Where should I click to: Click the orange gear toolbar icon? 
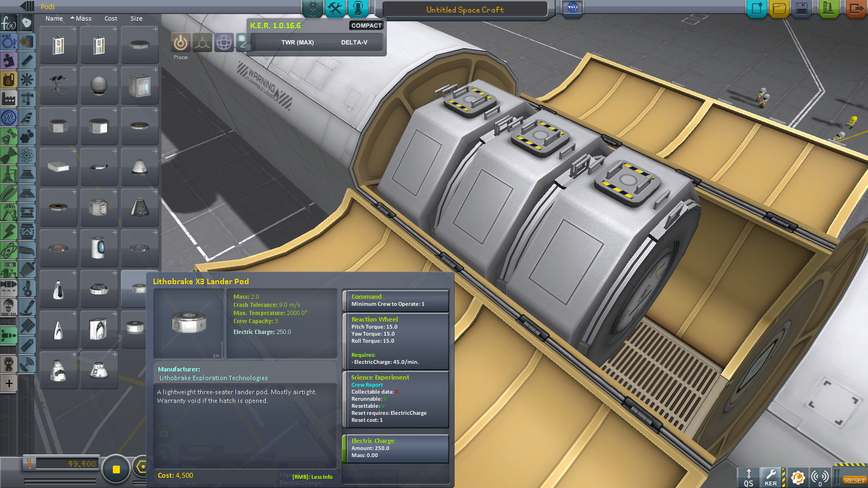(x=797, y=477)
